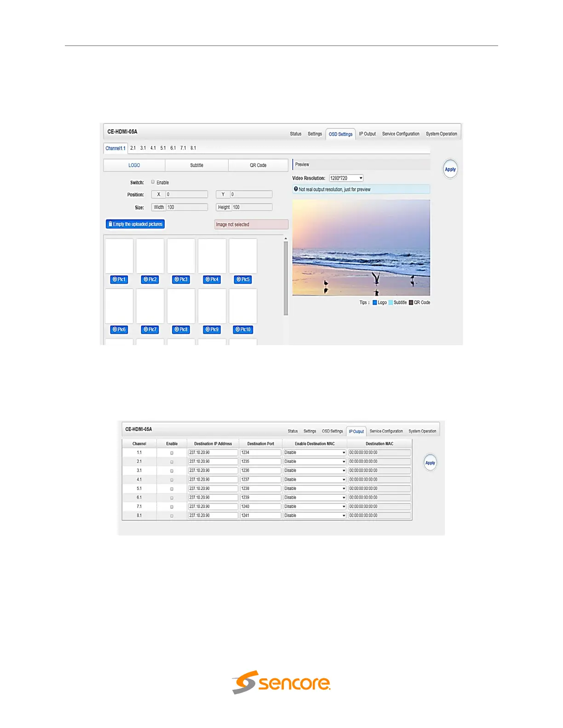563x728 pixels.
Task: Open Service Configuration tab in upper panel
Action: coord(401,134)
